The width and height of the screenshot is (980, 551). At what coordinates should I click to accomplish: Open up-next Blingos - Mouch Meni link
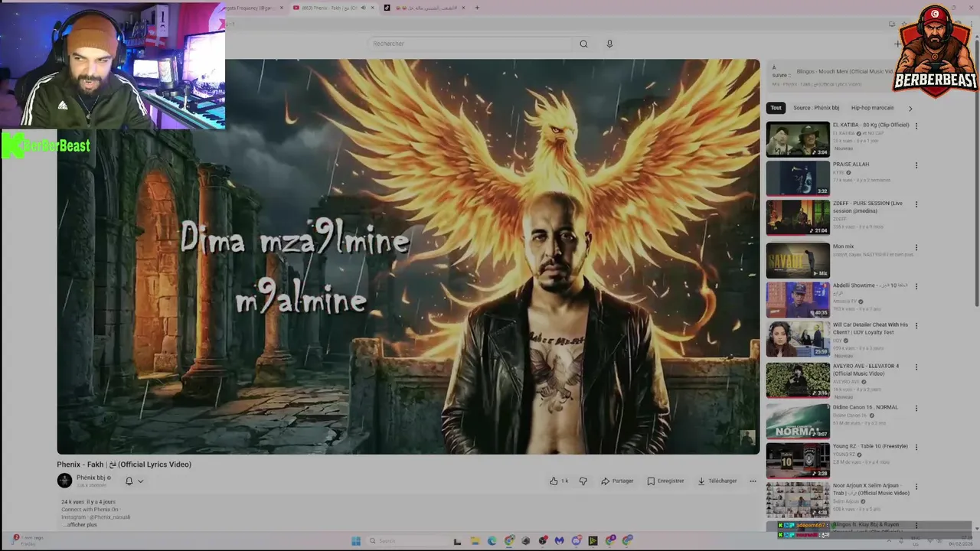(x=845, y=71)
